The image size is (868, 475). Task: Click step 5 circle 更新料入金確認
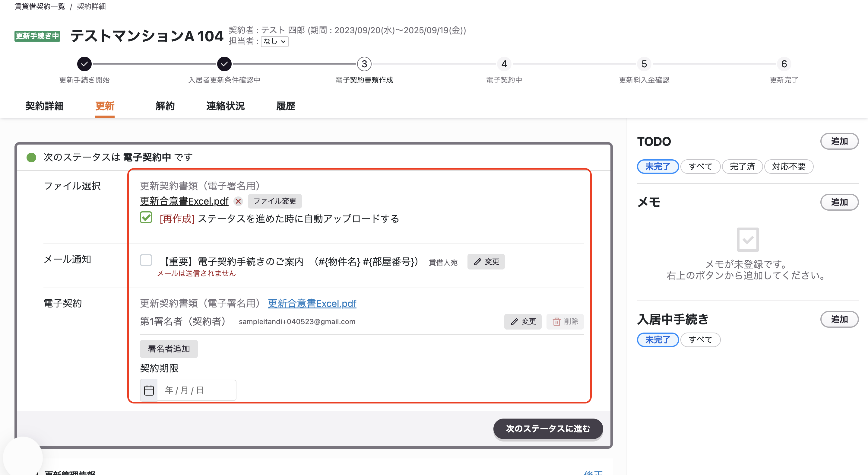click(x=644, y=64)
